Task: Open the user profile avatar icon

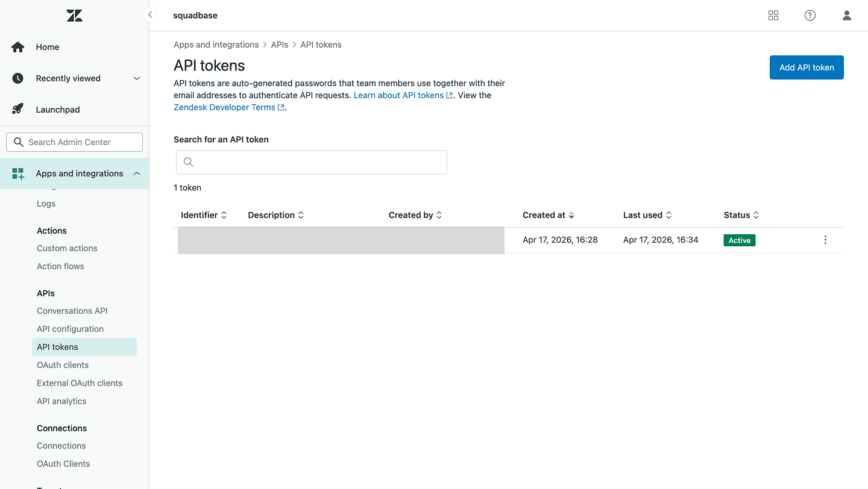Action: 846,15
